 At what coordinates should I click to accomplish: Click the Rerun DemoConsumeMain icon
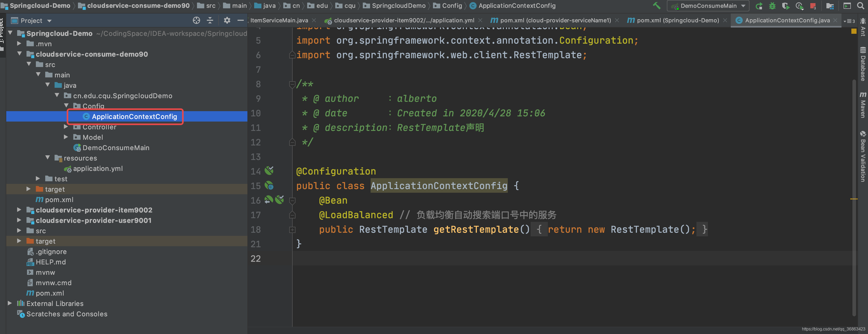click(759, 6)
